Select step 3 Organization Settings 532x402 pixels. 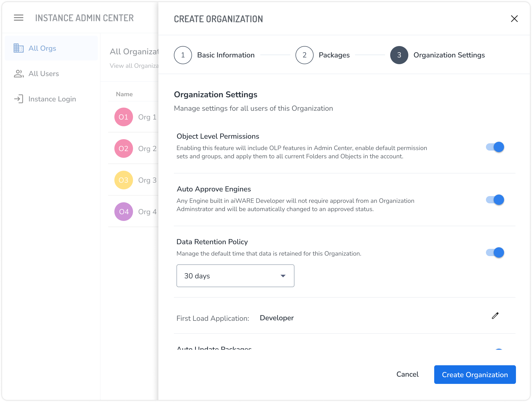click(399, 55)
